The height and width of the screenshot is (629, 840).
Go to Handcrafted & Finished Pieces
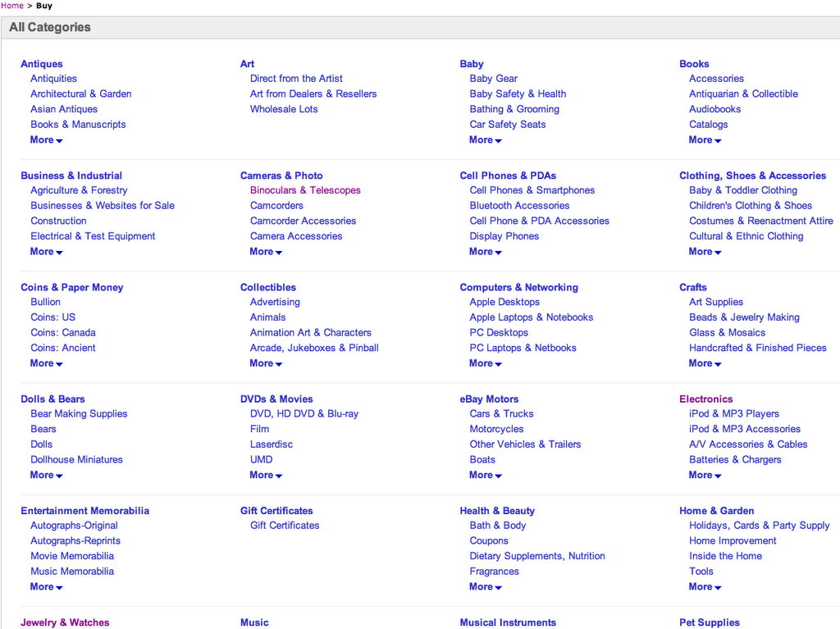tap(757, 348)
